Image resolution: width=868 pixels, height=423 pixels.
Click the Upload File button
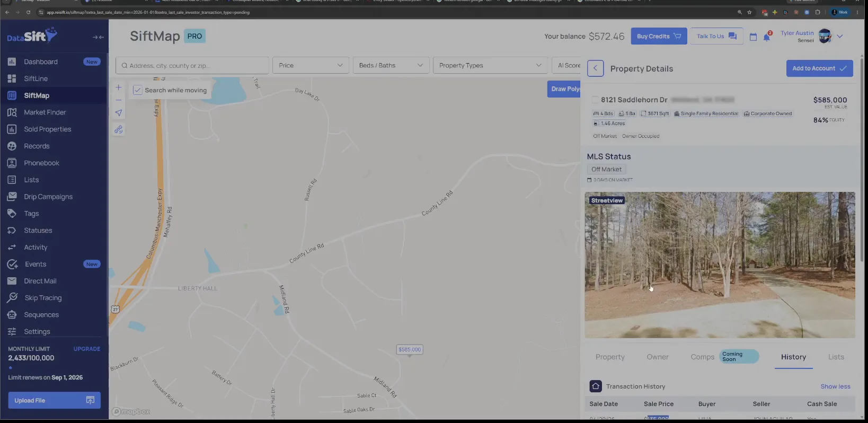[54, 400]
